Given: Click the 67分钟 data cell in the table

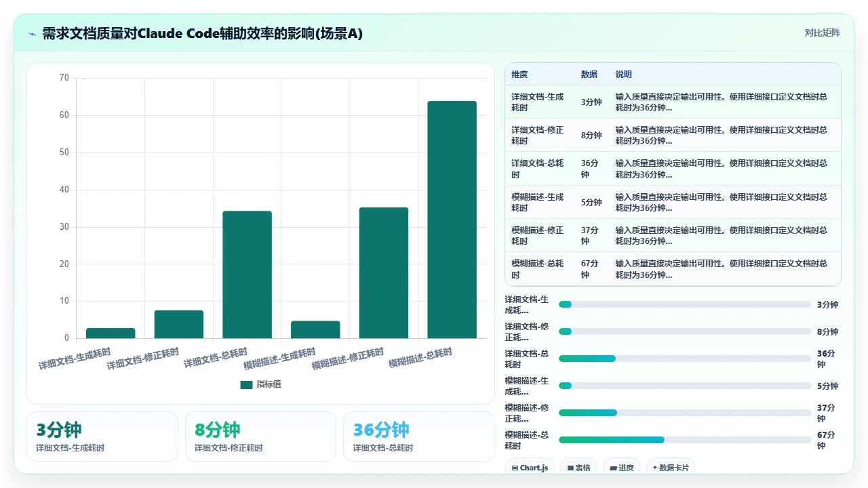Looking at the screenshot, I should click(x=590, y=269).
